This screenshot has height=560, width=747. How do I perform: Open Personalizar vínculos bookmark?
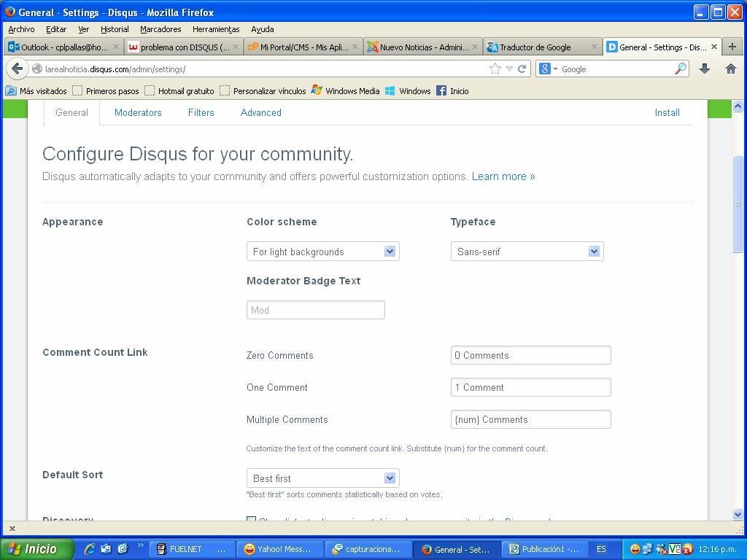(x=263, y=90)
